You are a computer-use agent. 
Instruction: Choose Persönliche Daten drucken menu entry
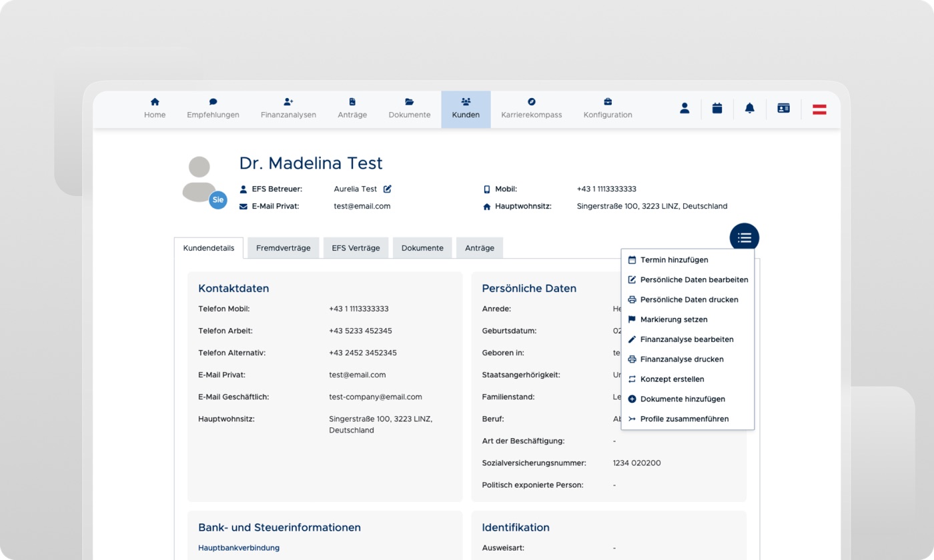[x=688, y=300]
